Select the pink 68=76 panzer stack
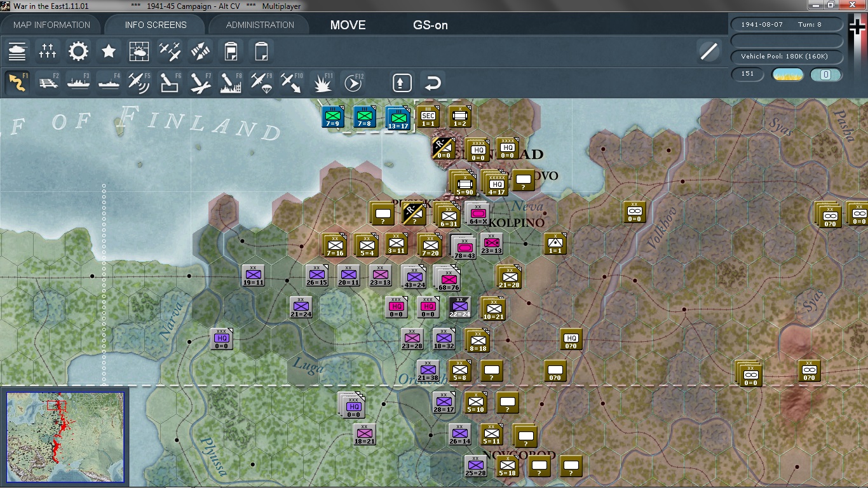Screen dimensions: 868x488 [447, 278]
